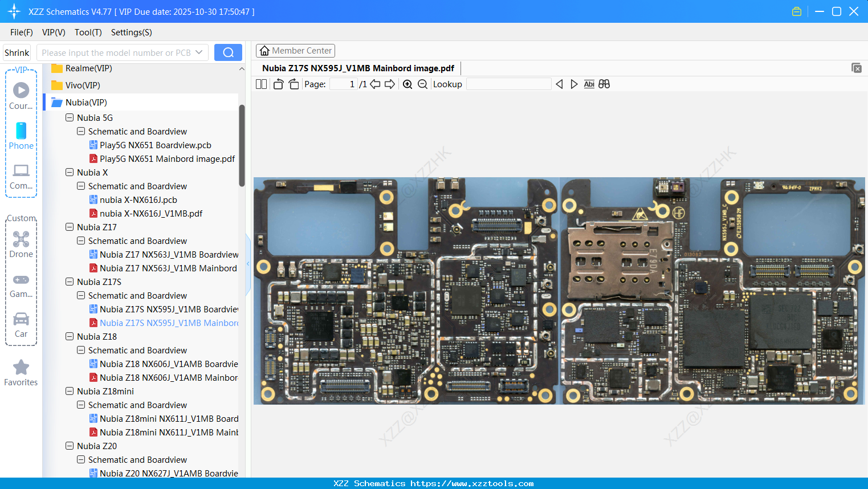This screenshot has height=489, width=868.
Task: Zoom in on the PDF view
Action: coord(407,84)
